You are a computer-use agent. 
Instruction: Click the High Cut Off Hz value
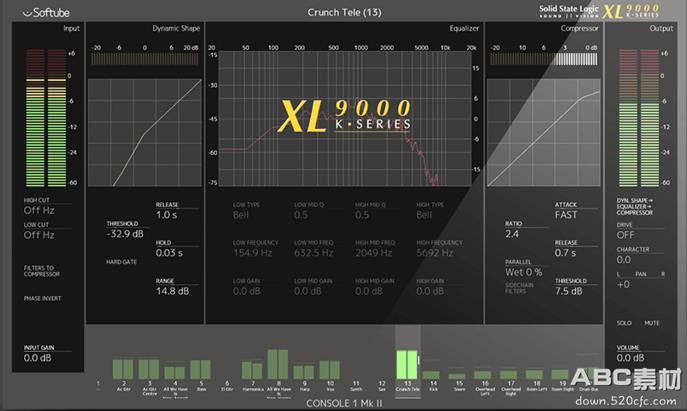39,210
